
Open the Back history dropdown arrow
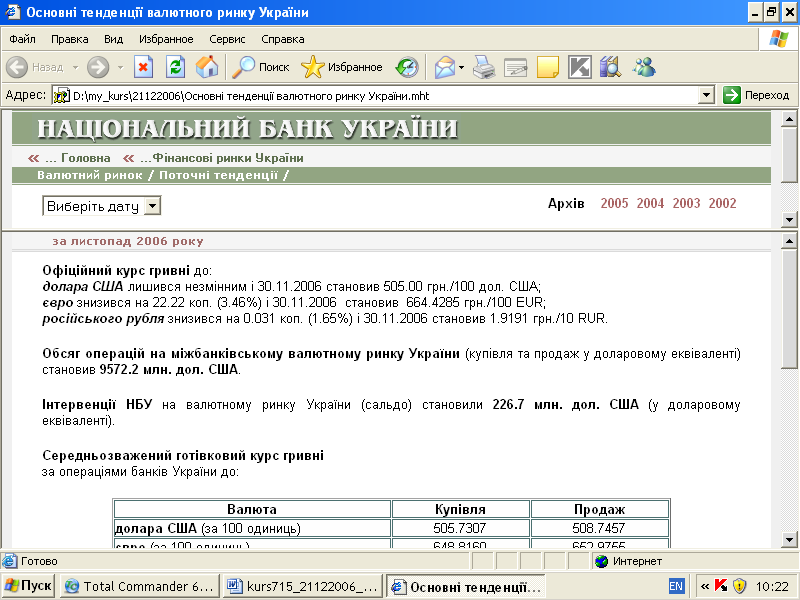(x=75, y=67)
